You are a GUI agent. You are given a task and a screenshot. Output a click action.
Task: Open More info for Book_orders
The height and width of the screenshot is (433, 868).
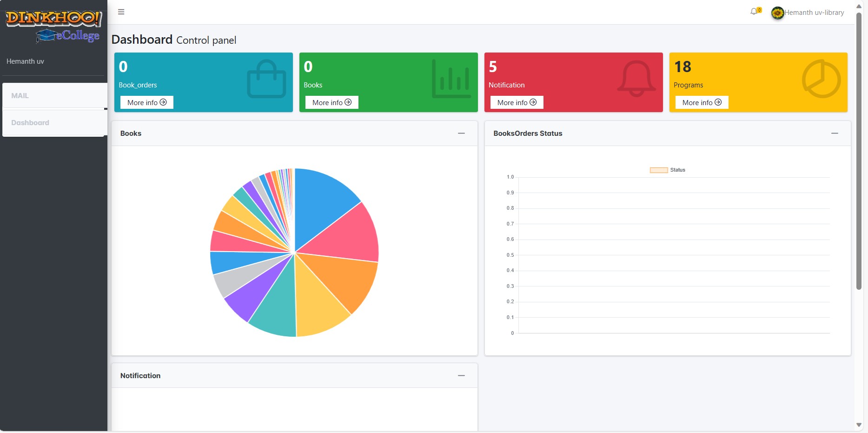pyautogui.click(x=147, y=102)
